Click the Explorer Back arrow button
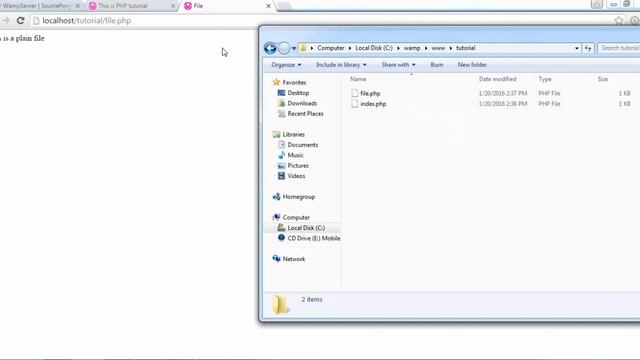This screenshot has width=640, height=360. pos(270,48)
